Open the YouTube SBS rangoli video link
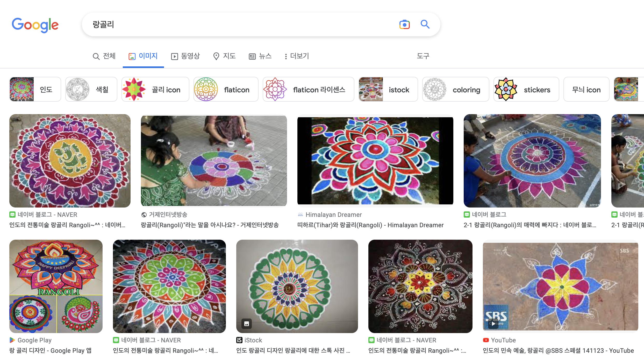The image size is (644, 359). (558, 350)
